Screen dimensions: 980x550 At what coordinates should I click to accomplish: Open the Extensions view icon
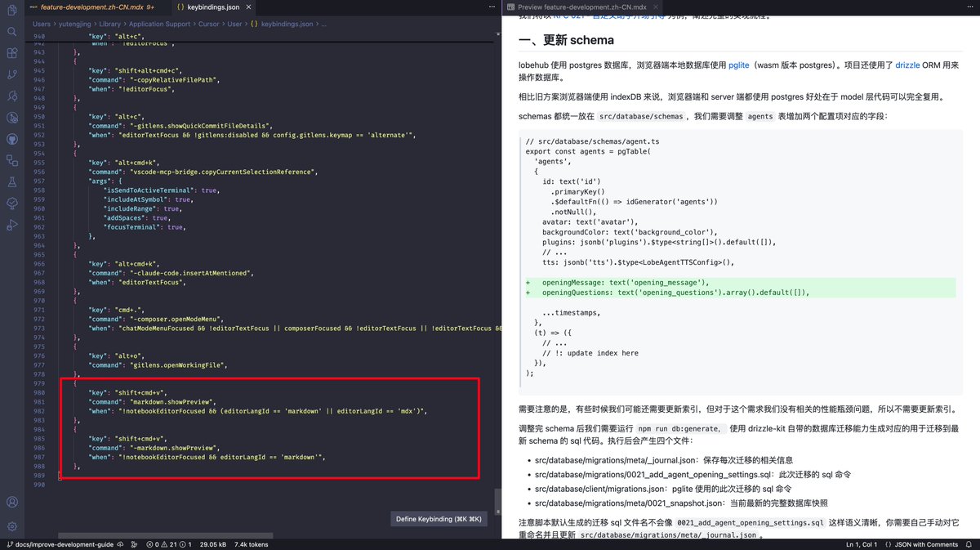[x=11, y=53]
